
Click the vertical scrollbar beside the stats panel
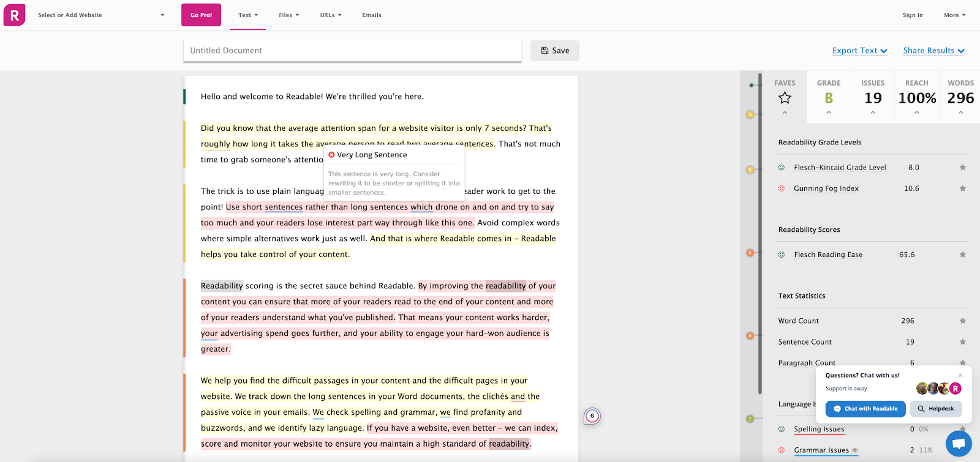pyautogui.click(x=760, y=233)
